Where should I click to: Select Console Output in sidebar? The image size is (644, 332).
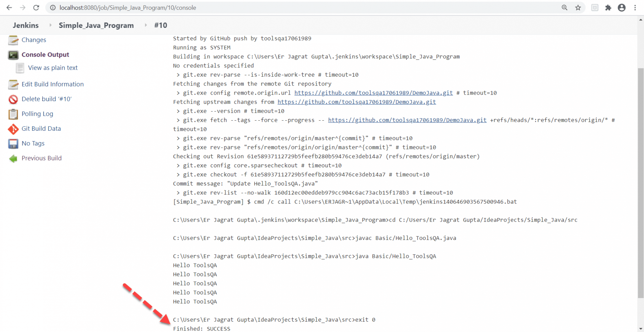coord(45,54)
